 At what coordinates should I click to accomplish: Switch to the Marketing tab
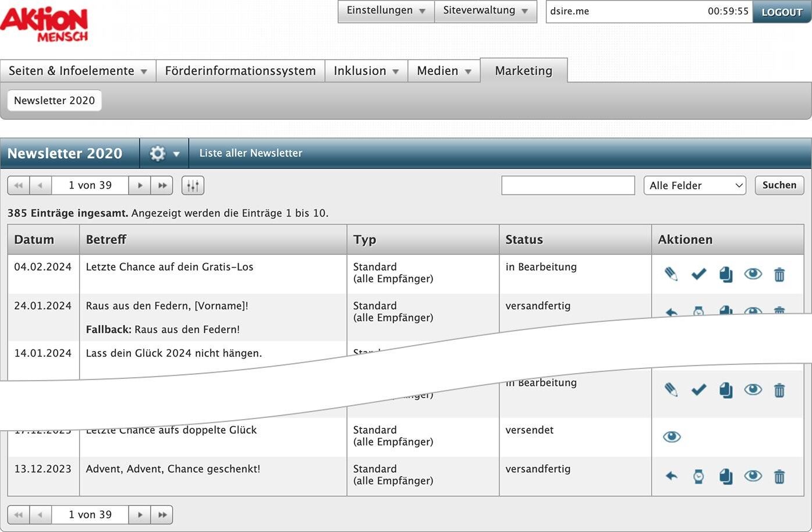pyautogui.click(x=524, y=71)
